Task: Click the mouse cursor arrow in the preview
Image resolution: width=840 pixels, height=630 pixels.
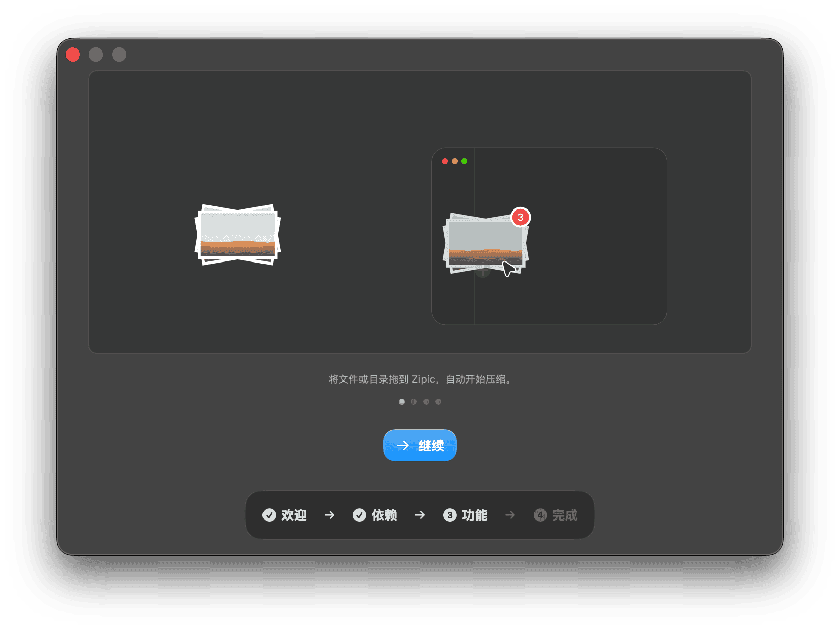Action: pos(509,268)
